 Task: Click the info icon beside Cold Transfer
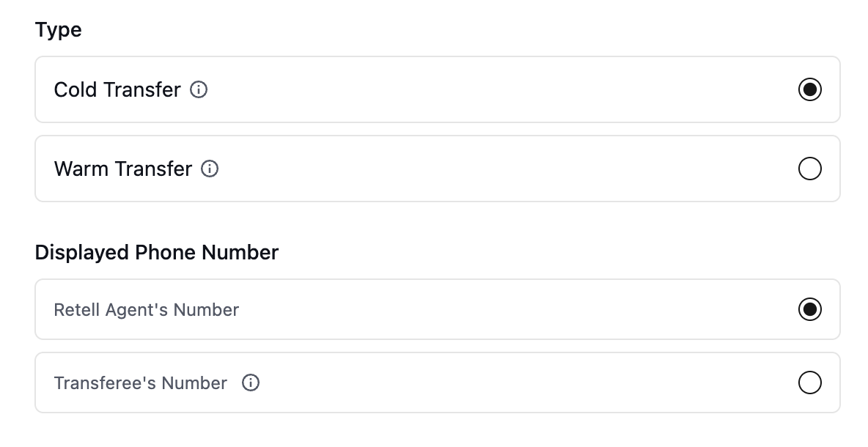tap(199, 89)
